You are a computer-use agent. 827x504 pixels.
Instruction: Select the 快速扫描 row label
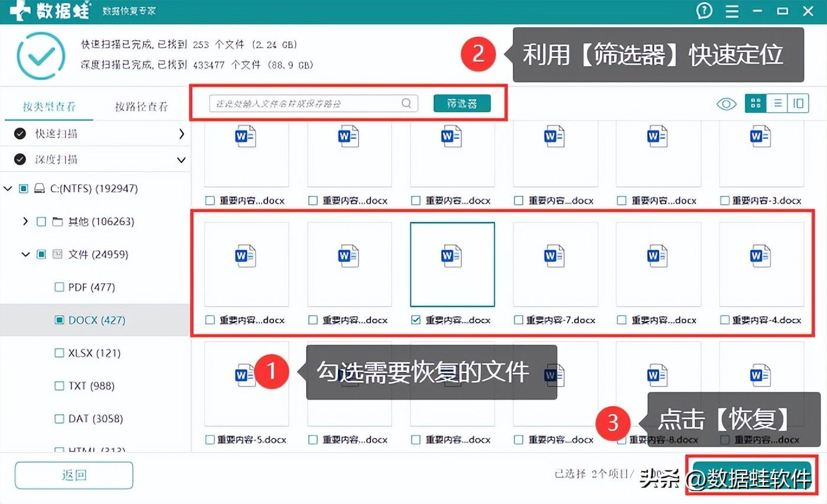(x=56, y=134)
